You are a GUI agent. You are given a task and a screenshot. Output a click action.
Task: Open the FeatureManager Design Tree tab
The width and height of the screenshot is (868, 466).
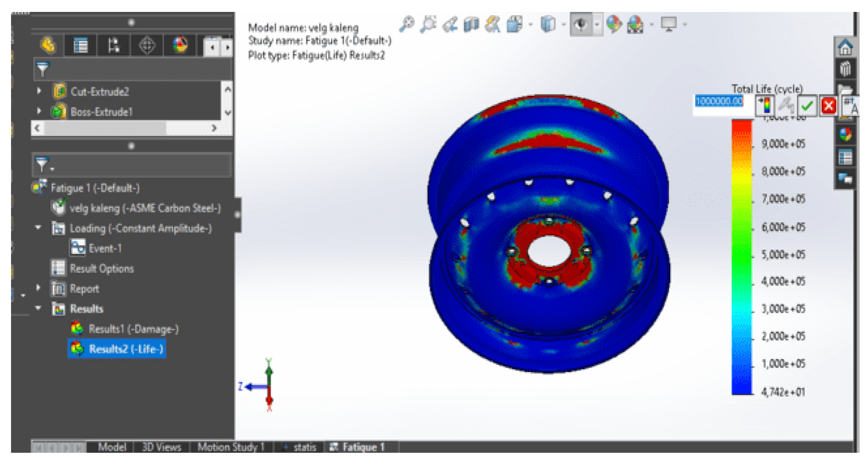tap(48, 45)
